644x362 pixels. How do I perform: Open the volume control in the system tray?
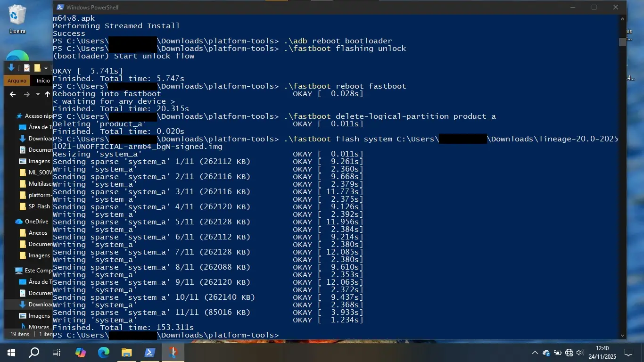(x=579, y=352)
